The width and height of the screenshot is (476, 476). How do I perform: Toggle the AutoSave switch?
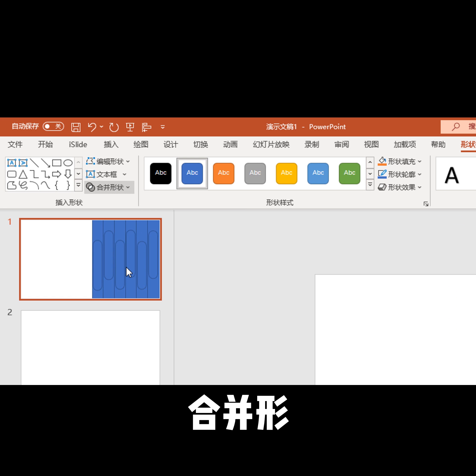53,127
